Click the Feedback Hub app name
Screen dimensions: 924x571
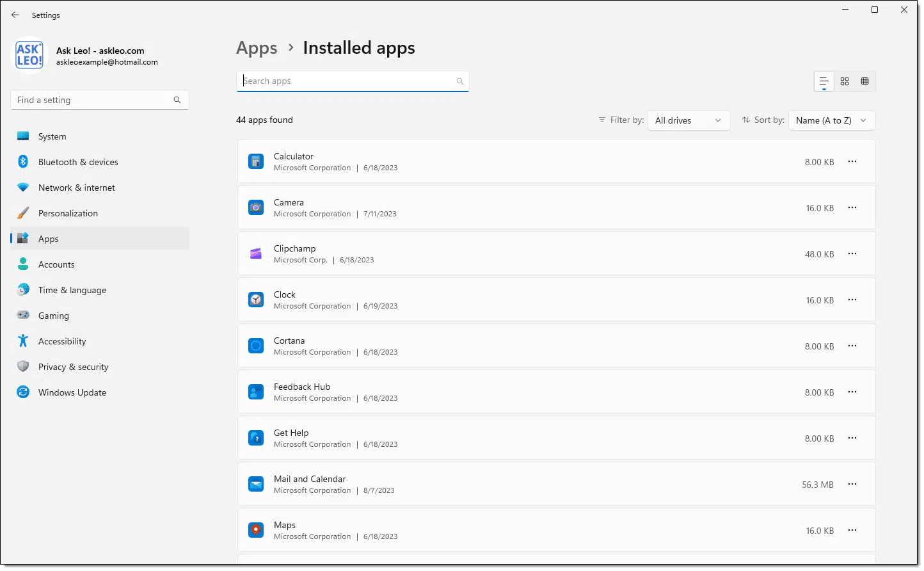click(x=302, y=387)
